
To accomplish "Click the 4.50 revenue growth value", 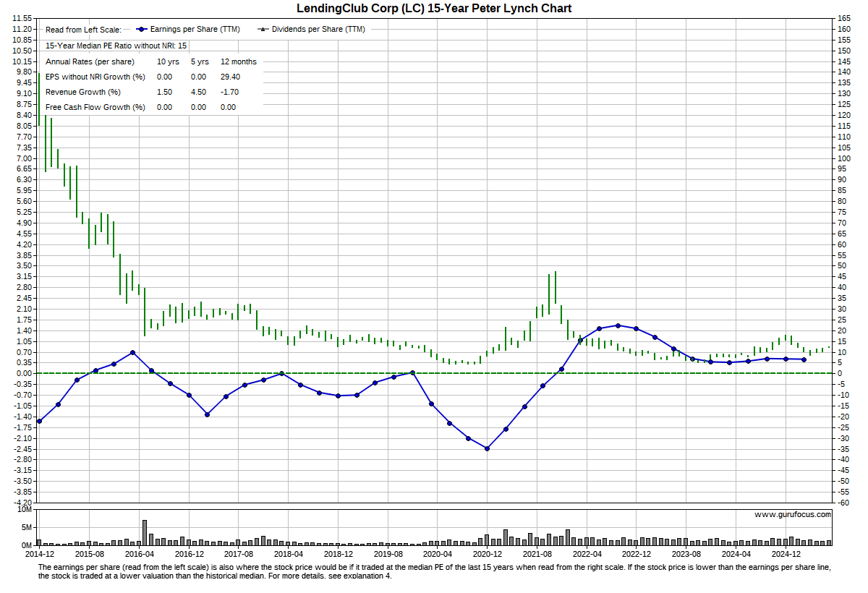I will (x=199, y=92).
